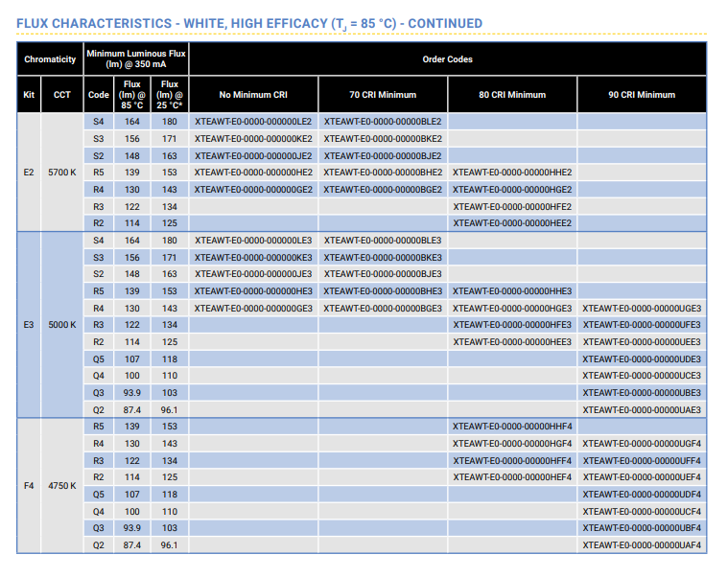Viewport: 728px width, 578px height.
Task: Click the 'Order Codes' header cell
Action: (448, 59)
